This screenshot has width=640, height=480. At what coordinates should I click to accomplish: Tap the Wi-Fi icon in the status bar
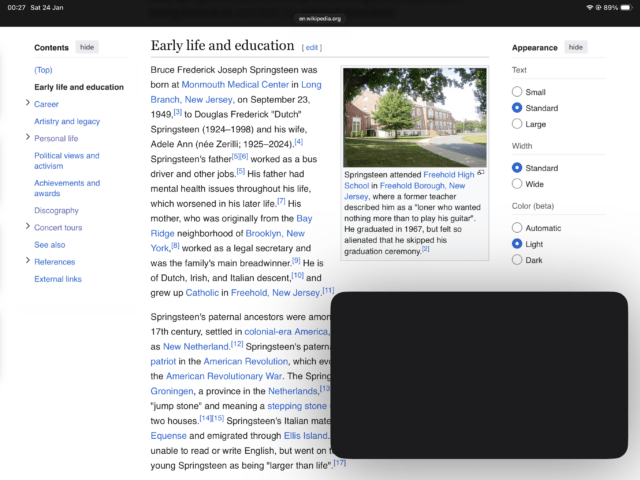[592, 7]
